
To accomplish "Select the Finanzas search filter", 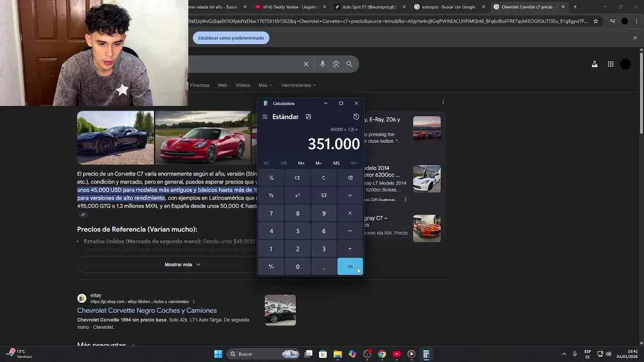I will (x=200, y=85).
